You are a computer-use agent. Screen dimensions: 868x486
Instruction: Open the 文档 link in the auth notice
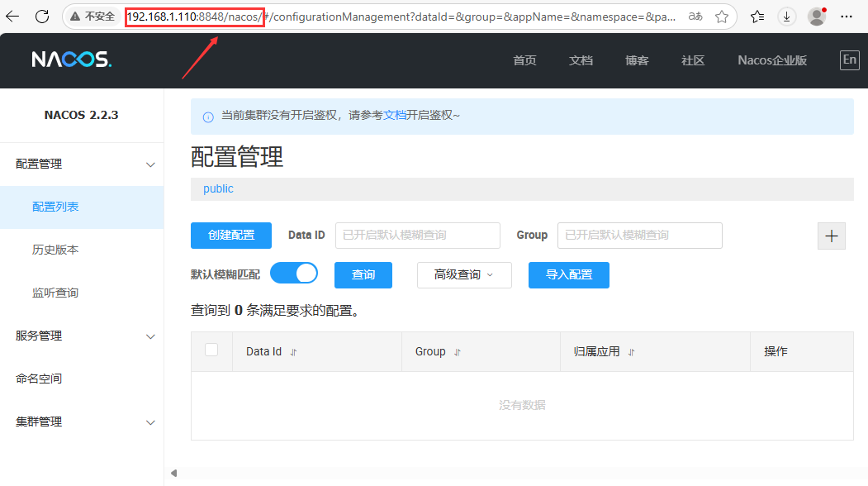click(394, 115)
